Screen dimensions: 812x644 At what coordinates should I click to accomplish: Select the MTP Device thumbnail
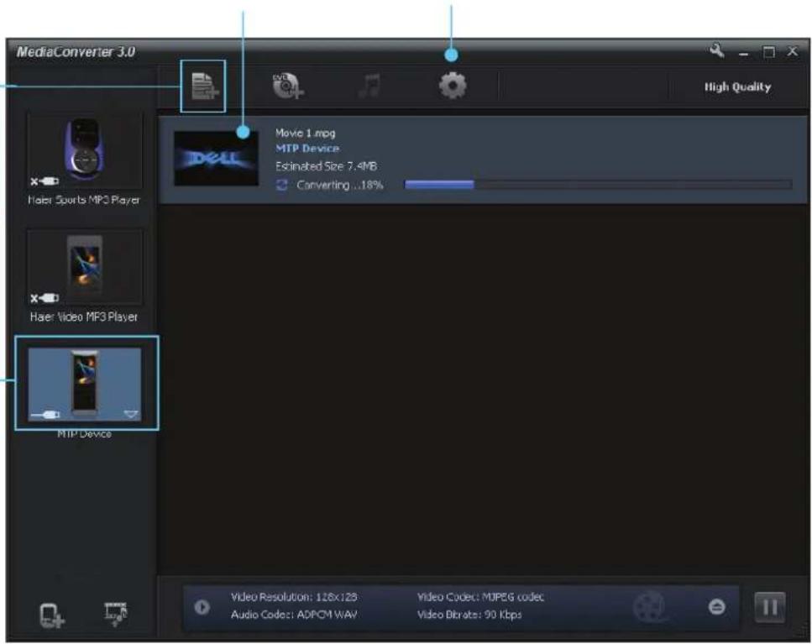[85, 384]
